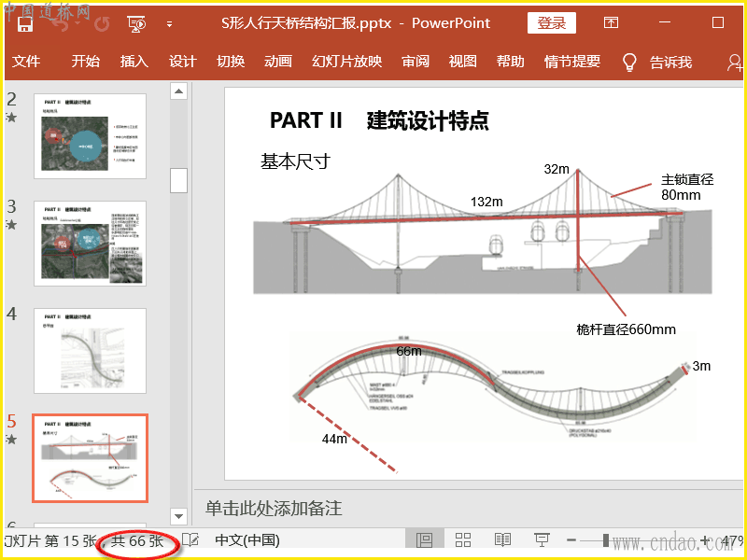Click the 66m label on plan drawing
This screenshot has width=747, height=560.
409,351
